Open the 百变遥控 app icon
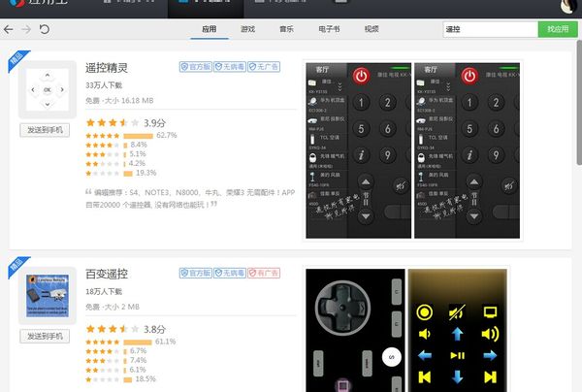The image size is (582, 392). (48, 296)
